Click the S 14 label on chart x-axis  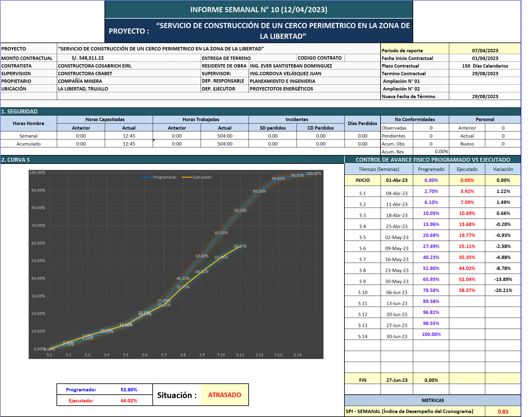click(x=297, y=355)
